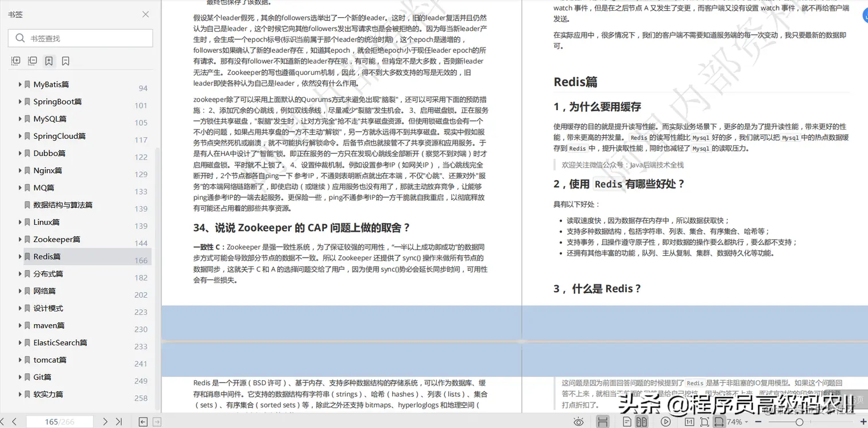This screenshot has width=868, height=428.
Task: Select the fit-width icon in the status bar
Action: click(x=720, y=422)
